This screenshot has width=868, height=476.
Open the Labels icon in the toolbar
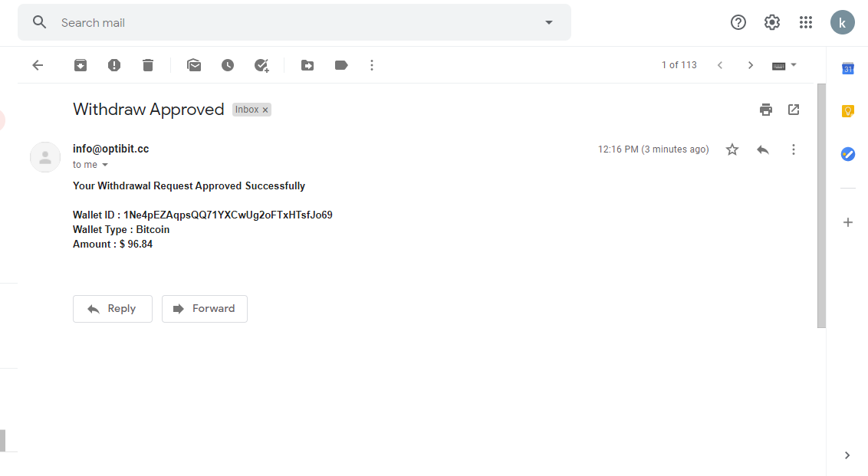341,65
